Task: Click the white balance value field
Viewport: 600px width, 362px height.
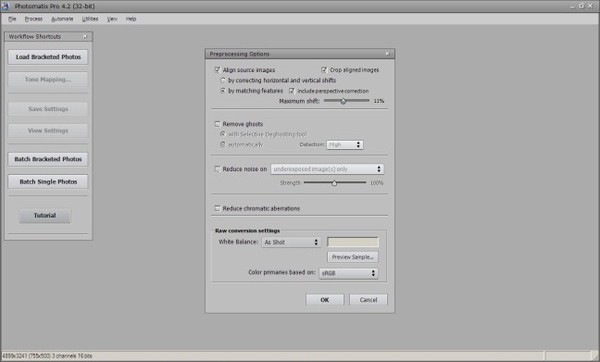Action: [x=353, y=242]
